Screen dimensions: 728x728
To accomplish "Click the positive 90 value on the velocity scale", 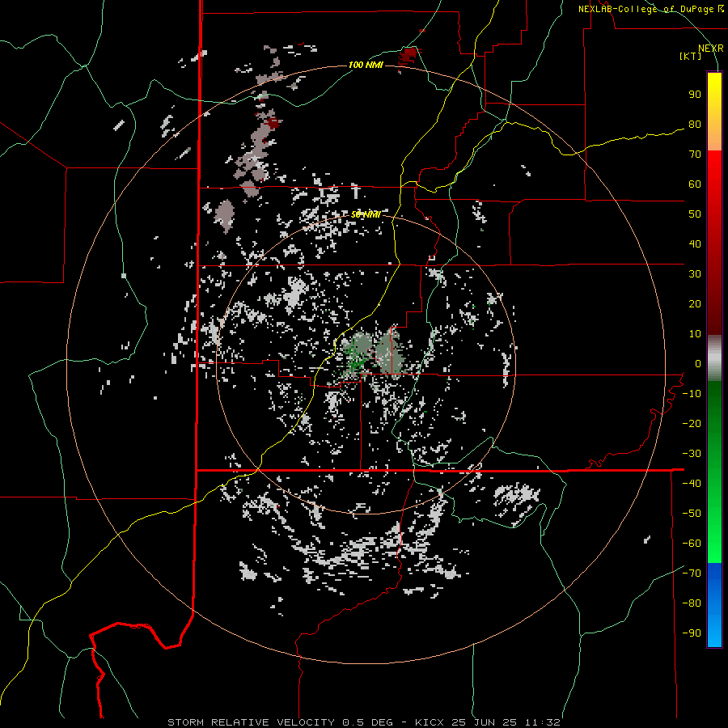I will pyautogui.click(x=695, y=95).
